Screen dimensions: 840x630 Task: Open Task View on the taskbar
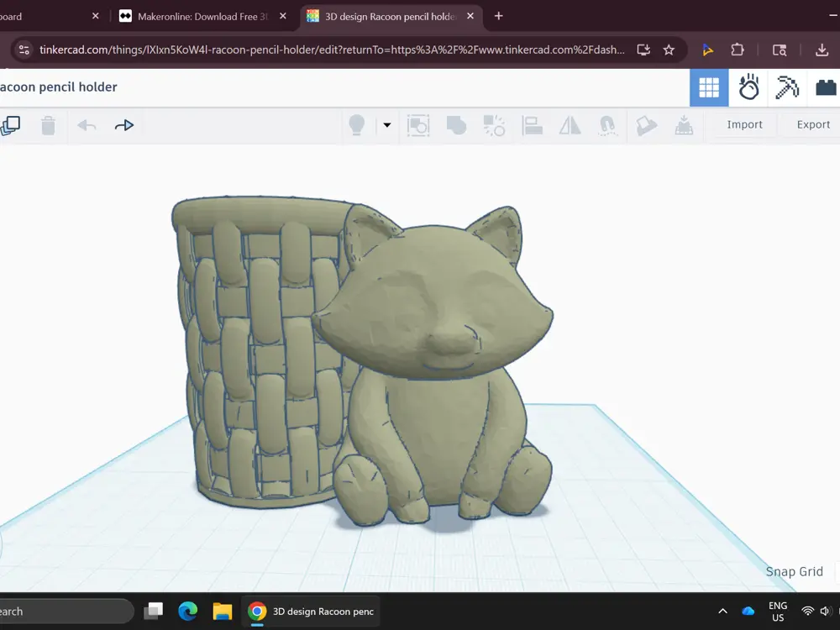[x=154, y=611]
